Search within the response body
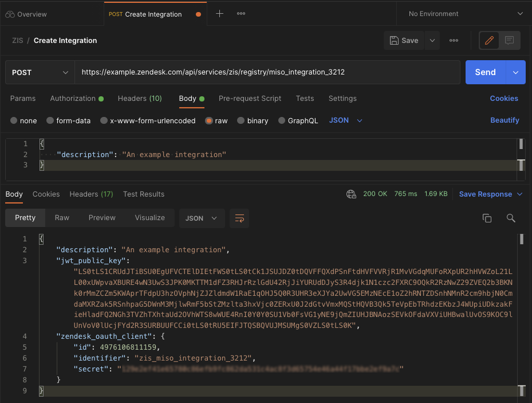 (511, 218)
